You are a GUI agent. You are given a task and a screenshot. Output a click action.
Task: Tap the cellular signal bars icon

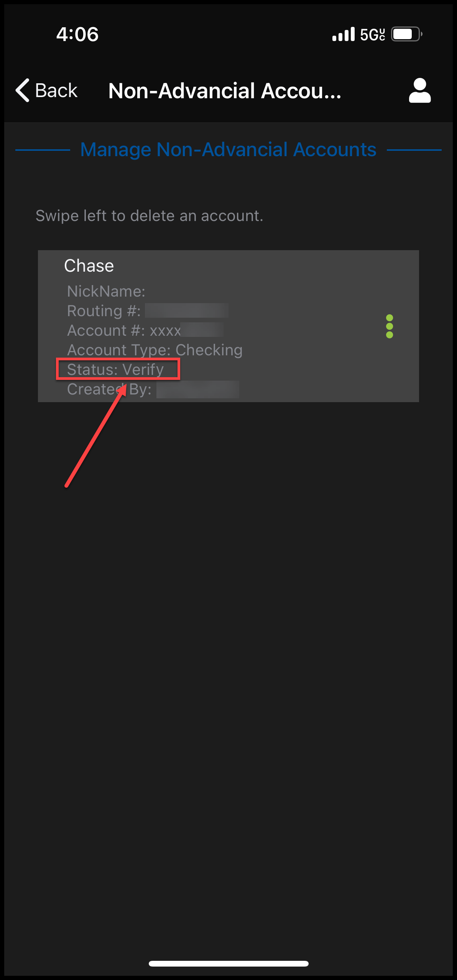point(343,35)
